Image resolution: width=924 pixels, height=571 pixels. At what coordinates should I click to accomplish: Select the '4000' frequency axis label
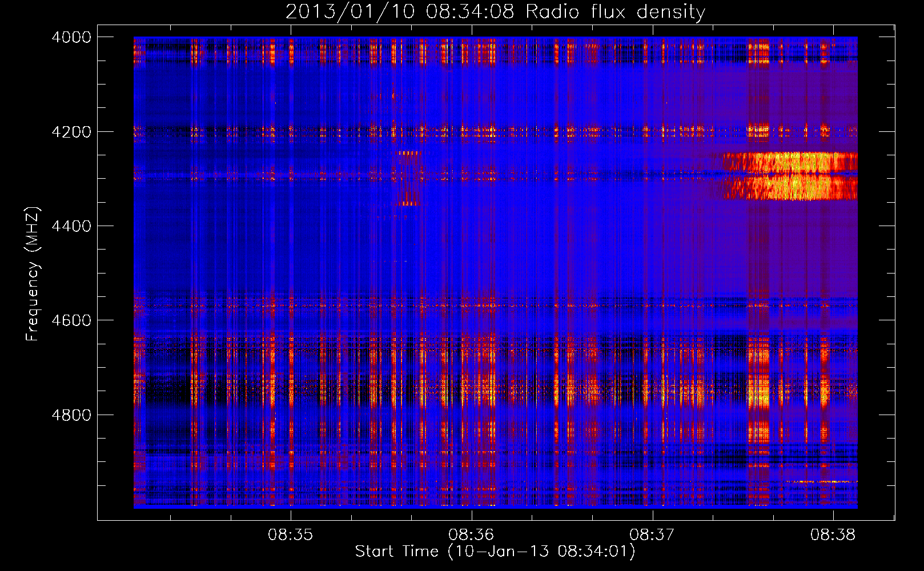(71, 37)
